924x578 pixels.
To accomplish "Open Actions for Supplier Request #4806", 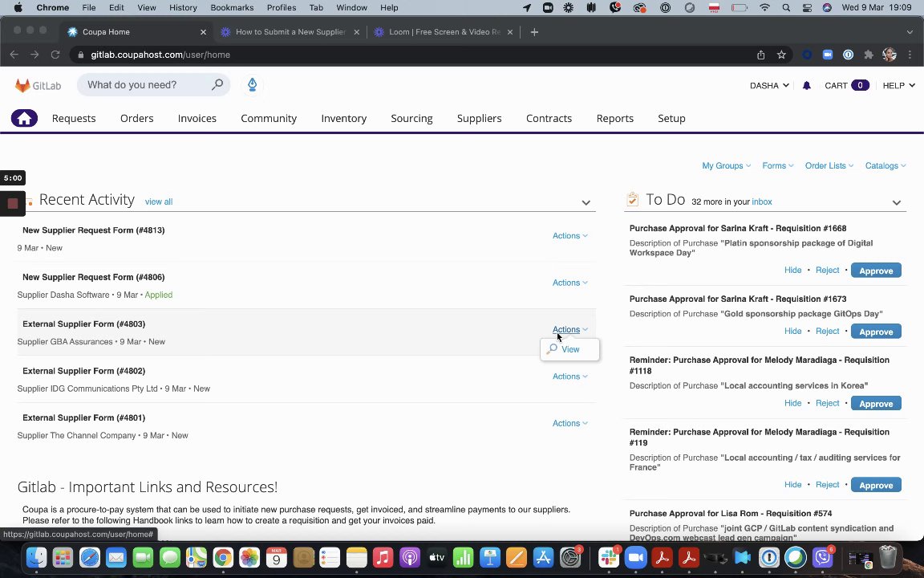I will pos(569,283).
